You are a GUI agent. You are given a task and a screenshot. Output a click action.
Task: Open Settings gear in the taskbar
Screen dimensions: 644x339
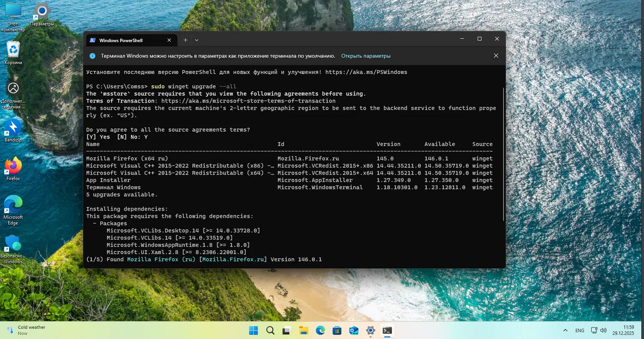[371, 330]
